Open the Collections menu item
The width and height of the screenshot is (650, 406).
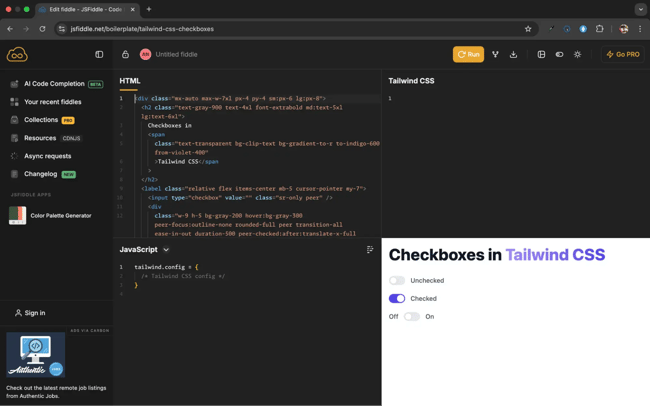[x=41, y=120]
